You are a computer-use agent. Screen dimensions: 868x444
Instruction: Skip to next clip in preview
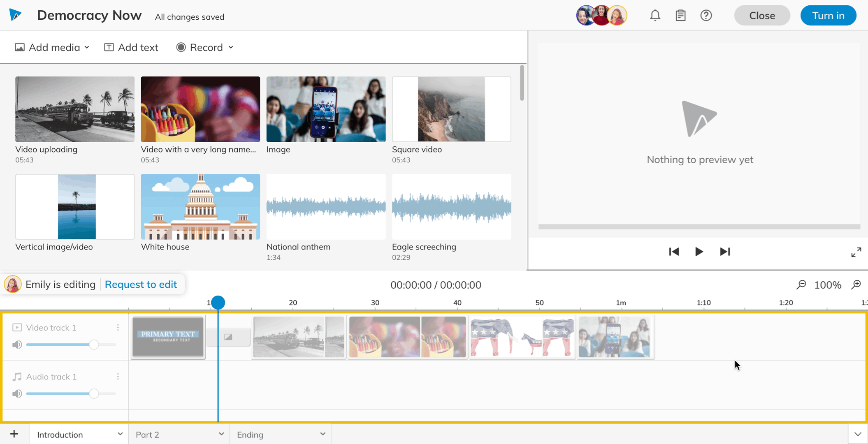pos(725,252)
